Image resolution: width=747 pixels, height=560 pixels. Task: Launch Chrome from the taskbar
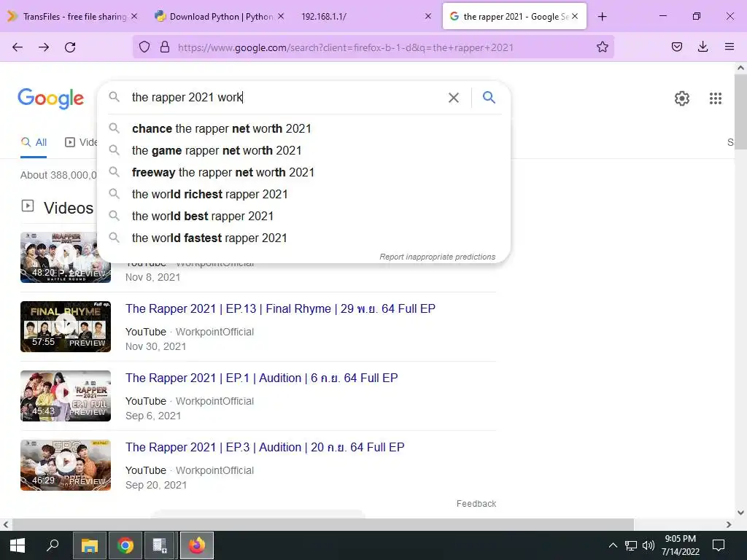coord(125,545)
